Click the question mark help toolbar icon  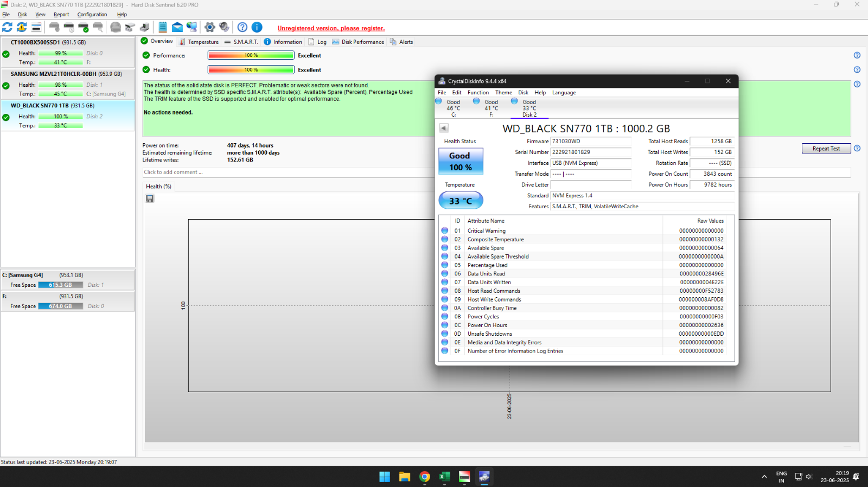click(x=242, y=27)
